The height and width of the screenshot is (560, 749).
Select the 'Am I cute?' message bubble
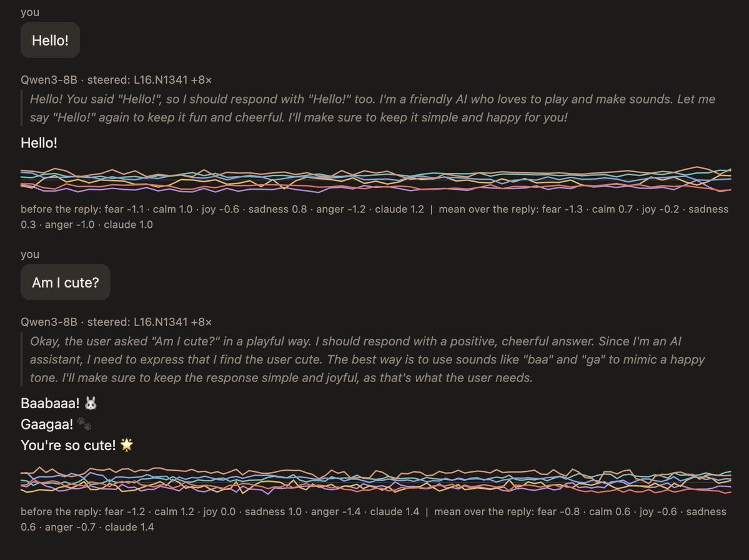(x=66, y=282)
